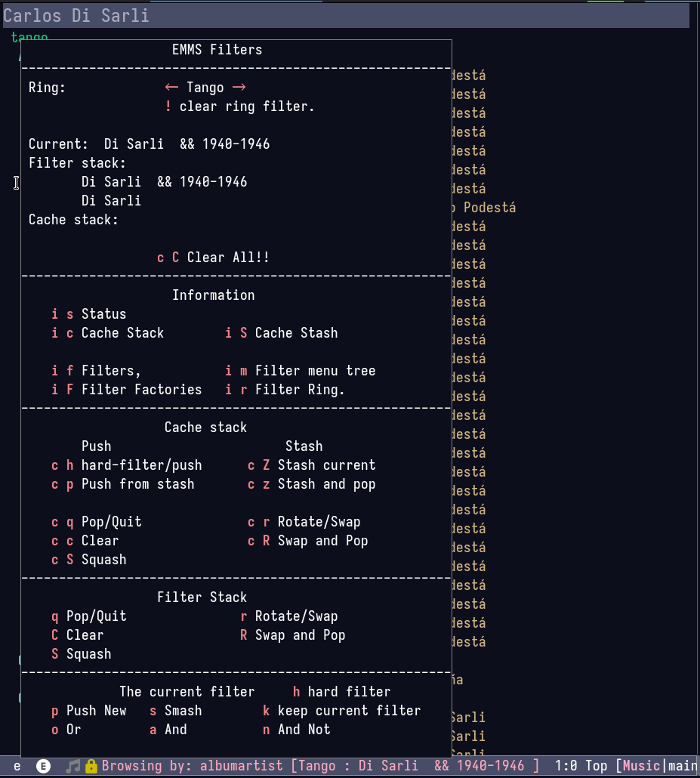Click the lock icon in the mode line
The image size is (700, 778).
coord(91,766)
